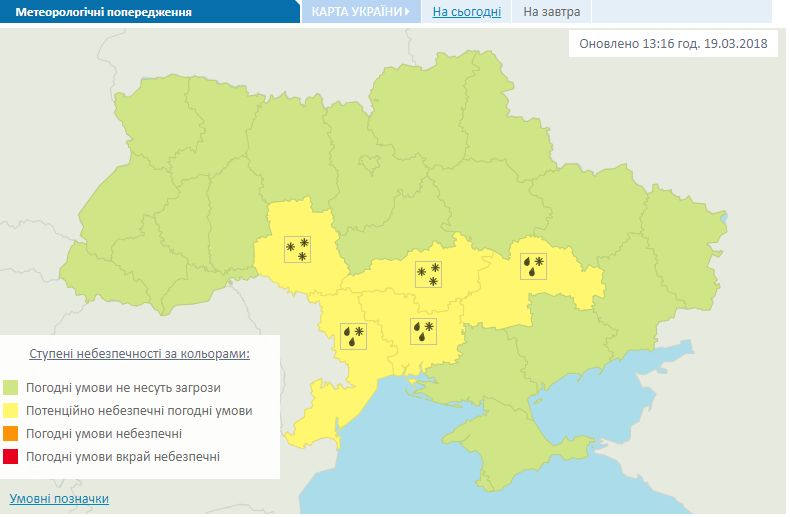Switch to the На завтра tab

[551, 12]
